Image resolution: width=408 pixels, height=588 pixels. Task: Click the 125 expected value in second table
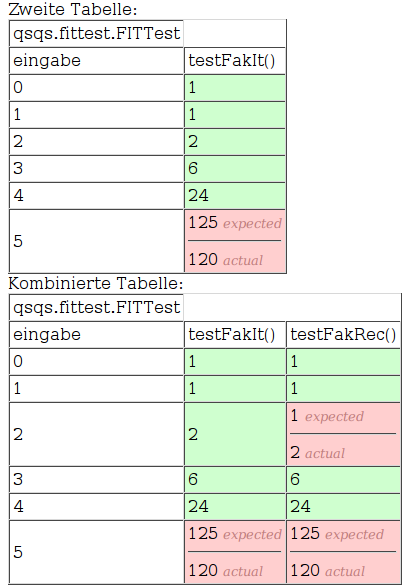click(235, 223)
